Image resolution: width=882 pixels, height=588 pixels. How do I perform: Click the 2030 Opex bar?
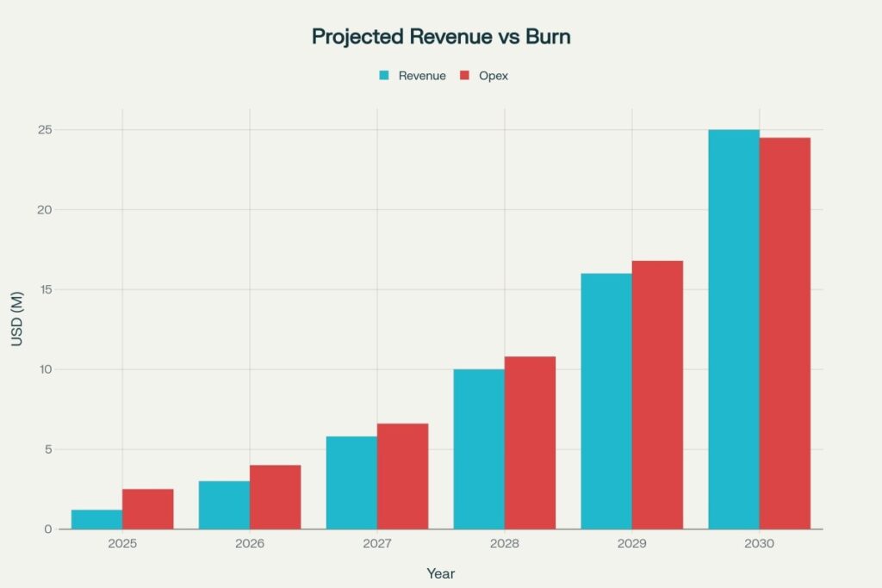[x=785, y=331]
